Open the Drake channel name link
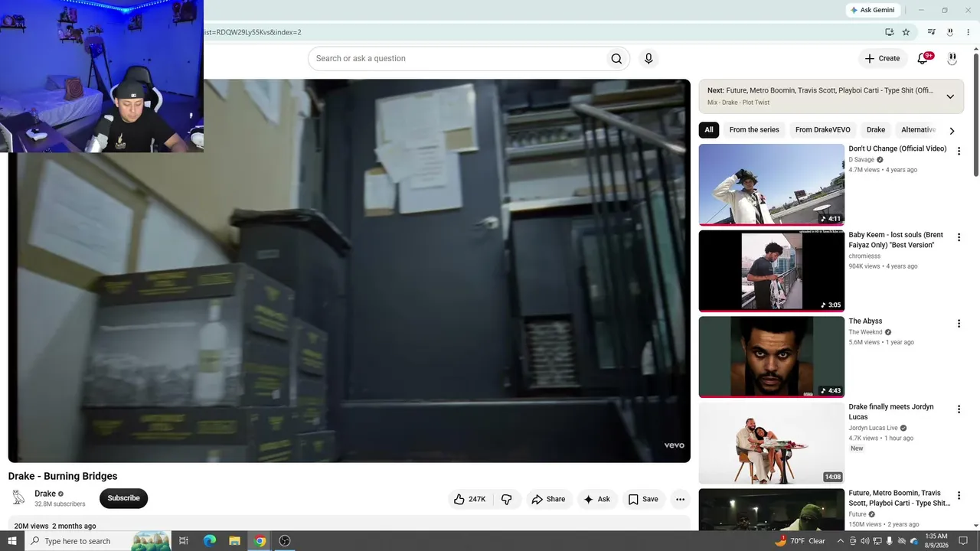980x551 pixels. tap(45, 494)
